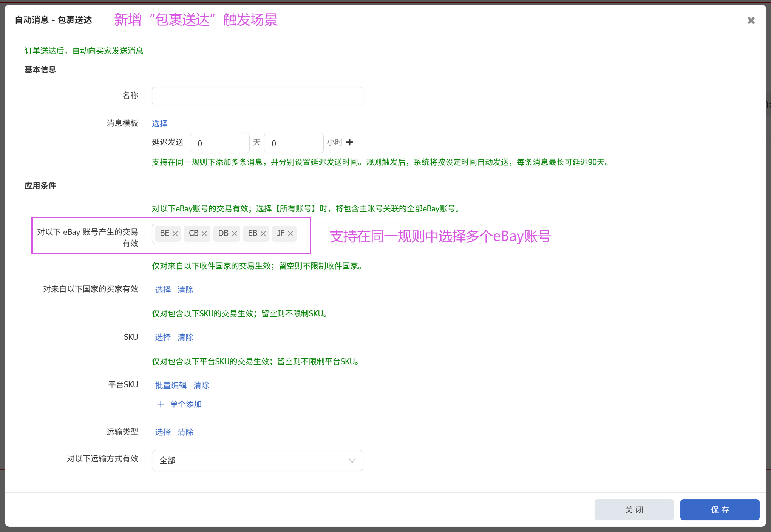Remove the EB account tag
This screenshot has height=532, width=771.
click(x=263, y=234)
